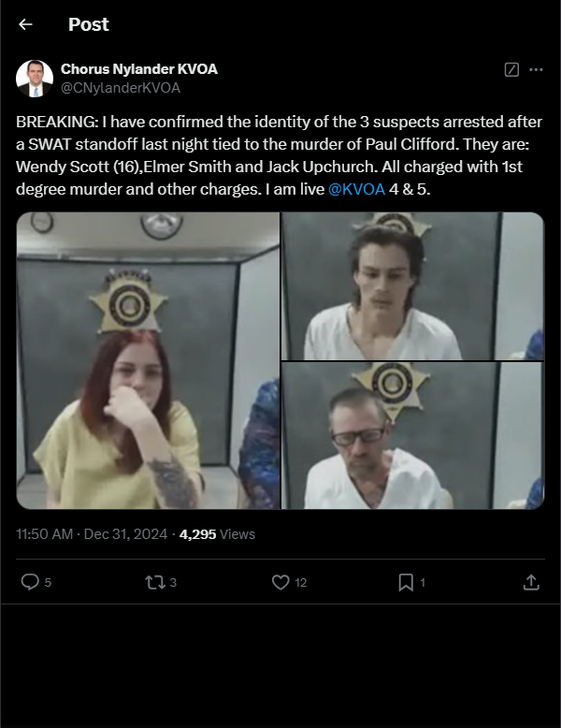561x728 pixels.
Task: Open the bottom-right photo of man in glasses
Action: [412, 436]
